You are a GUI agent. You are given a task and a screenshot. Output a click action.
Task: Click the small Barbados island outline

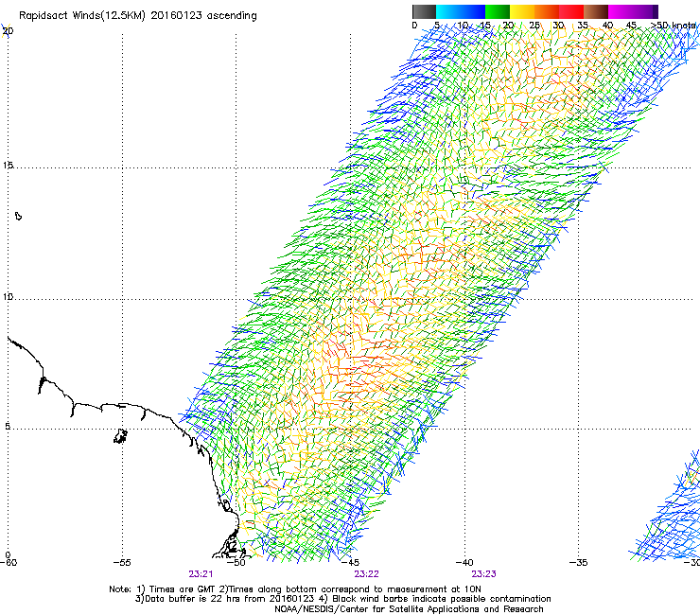18,216
